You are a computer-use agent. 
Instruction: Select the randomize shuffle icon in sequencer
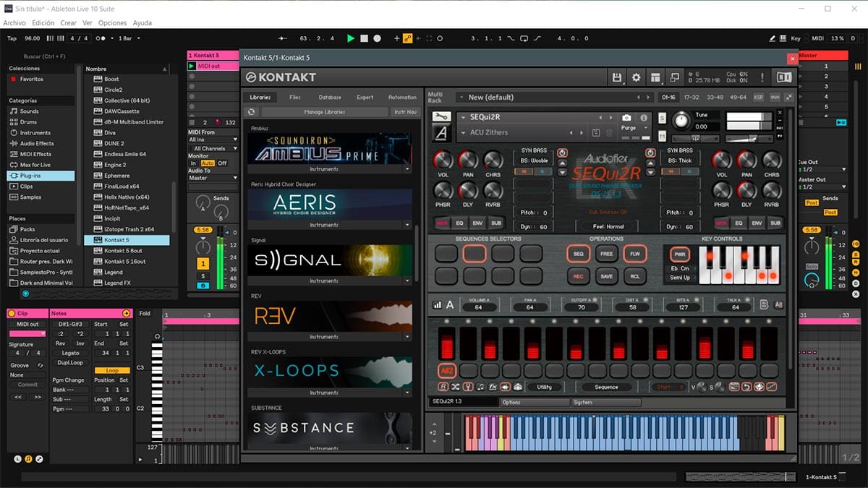click(455, 387)
